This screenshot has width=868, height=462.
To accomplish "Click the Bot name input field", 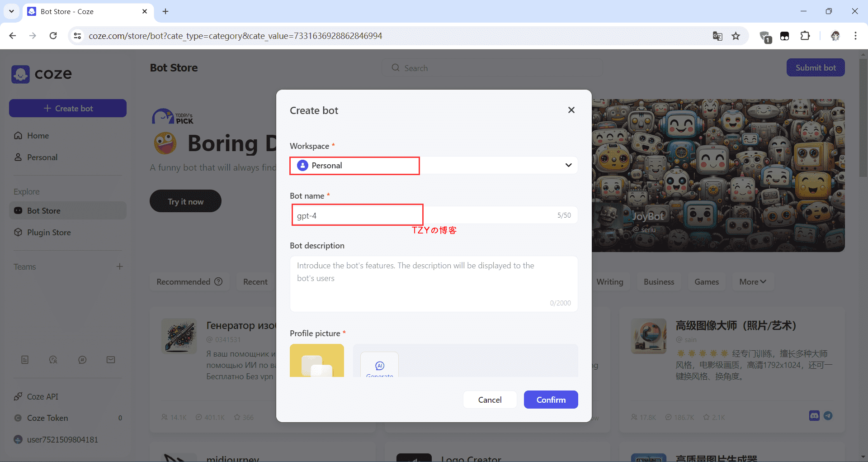I will (425, 215).
